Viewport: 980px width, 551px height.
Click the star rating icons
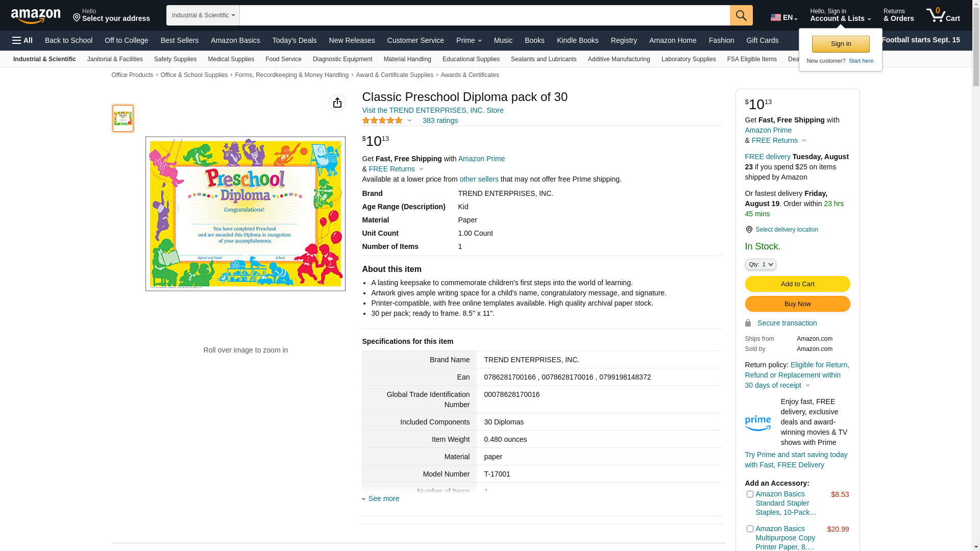coord(382,120)
